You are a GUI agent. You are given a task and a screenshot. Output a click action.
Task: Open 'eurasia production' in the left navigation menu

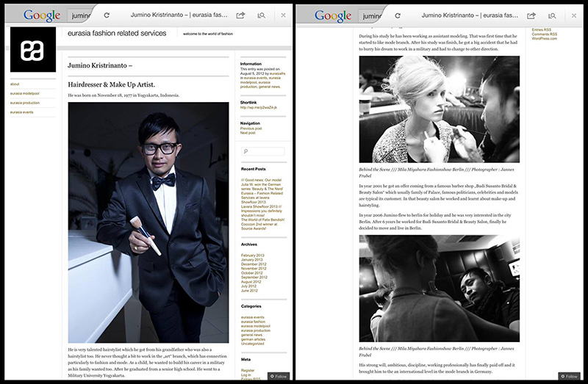26,103
